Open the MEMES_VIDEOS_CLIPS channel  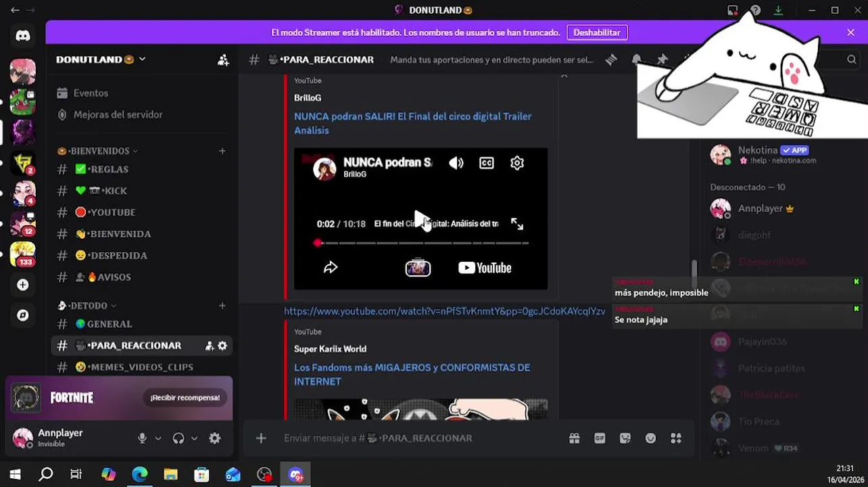[142, 367]
